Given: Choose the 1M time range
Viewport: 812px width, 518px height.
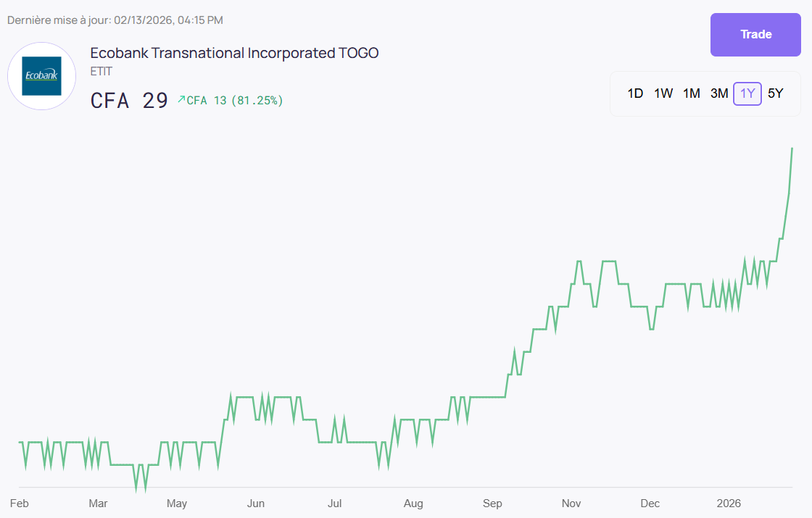Looking at the screenshot, I should pos(692,93).
